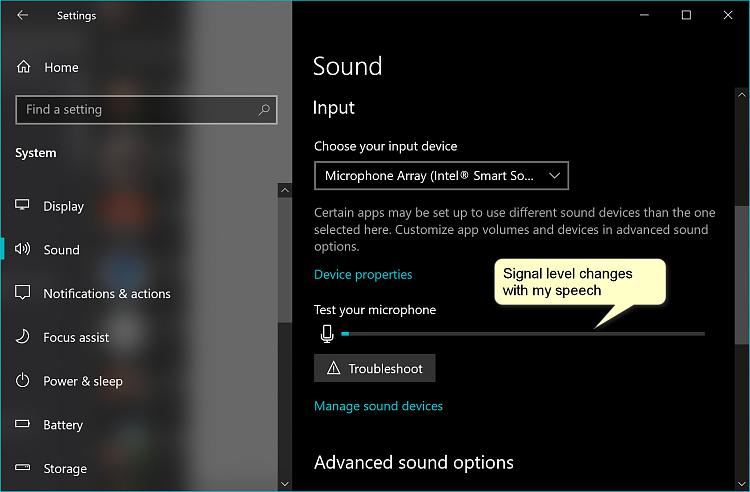Open Power & sleep settings
This screenshot has width=750, height=492.
pyautogui.click(x=83, y=381)
